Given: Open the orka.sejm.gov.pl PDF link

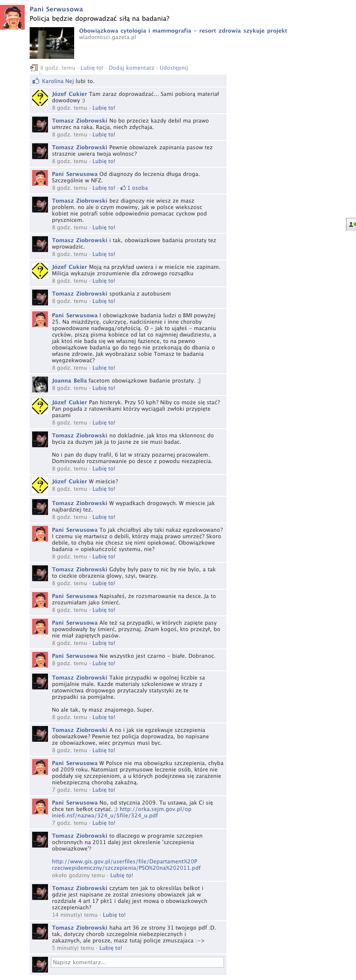Looking at the screenshot, I should pyautogui.click(x=122, y=812).
